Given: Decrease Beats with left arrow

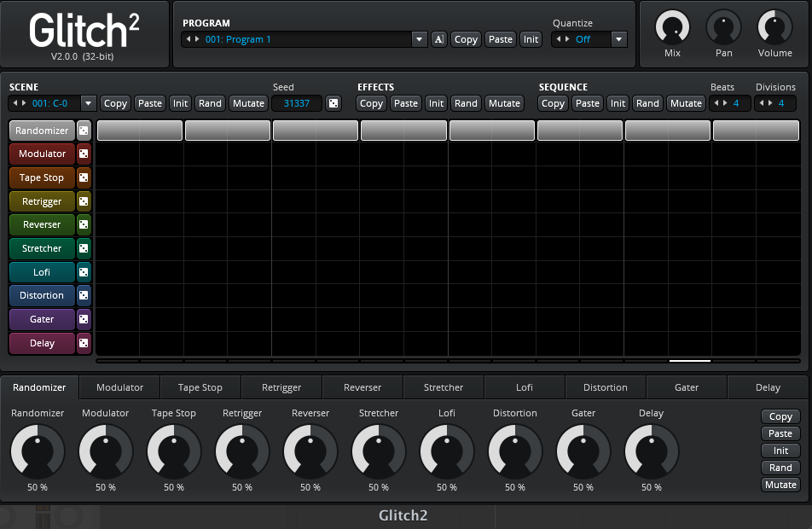Looking at the screenshot, I should (716, 102).
